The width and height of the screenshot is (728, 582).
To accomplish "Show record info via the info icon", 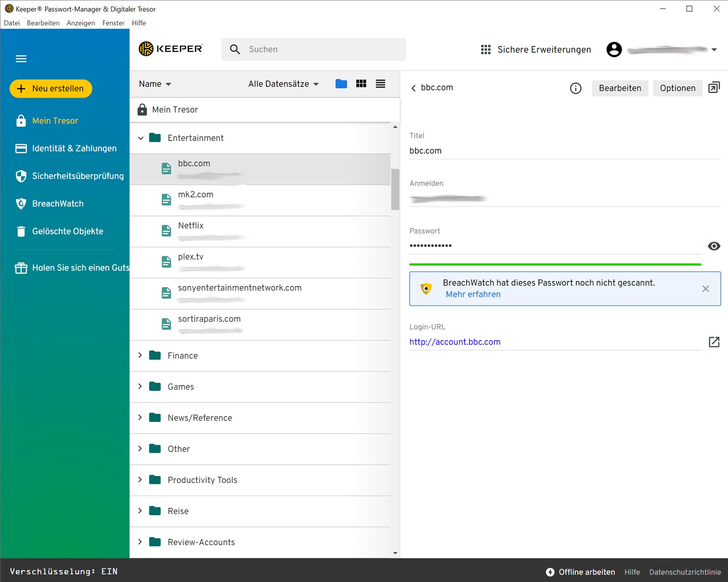I will (x=576, y=88).
